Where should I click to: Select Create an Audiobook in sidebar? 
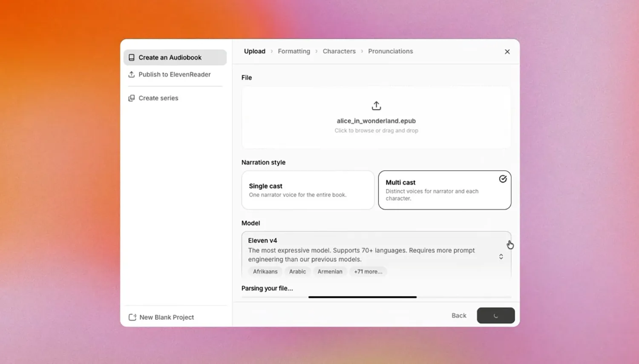coord(175,57)
